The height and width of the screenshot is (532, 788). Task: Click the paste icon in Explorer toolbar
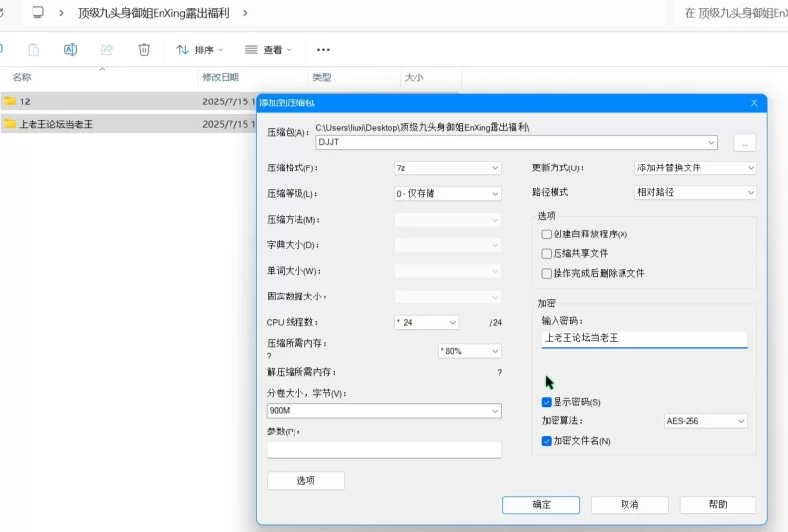click(x=33, y=50)
